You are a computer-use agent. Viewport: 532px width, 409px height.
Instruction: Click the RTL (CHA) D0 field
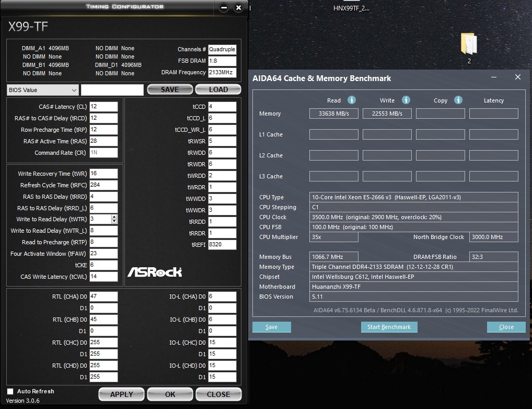point(103,297)
